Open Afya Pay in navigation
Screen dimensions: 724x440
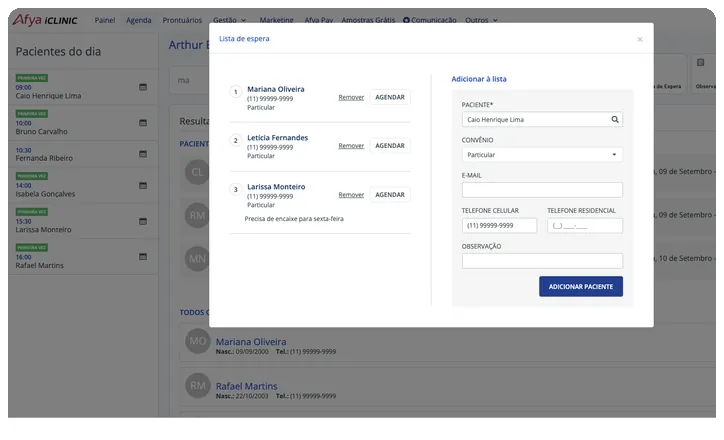(x=319, y=20)
